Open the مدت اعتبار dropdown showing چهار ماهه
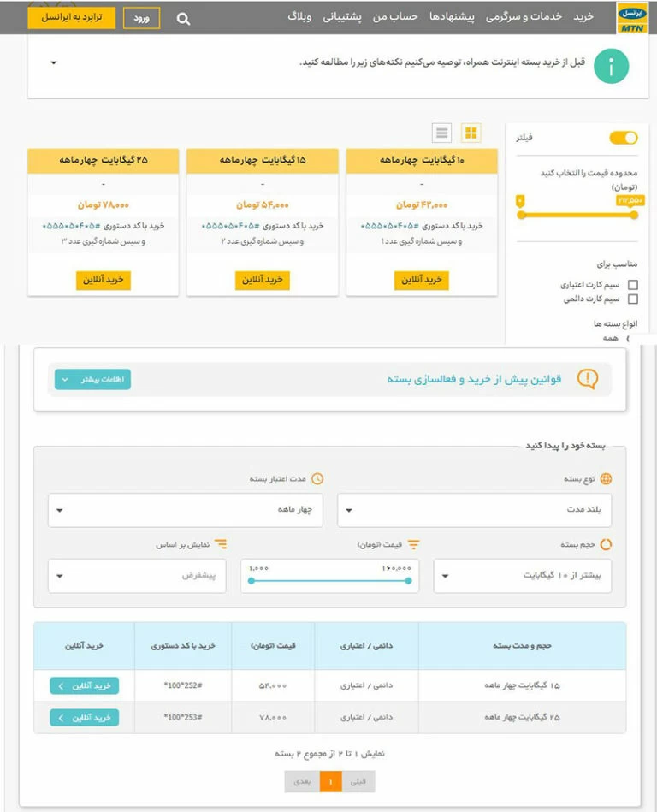Viewport: 657px width, 812px height. coord(186,509)
